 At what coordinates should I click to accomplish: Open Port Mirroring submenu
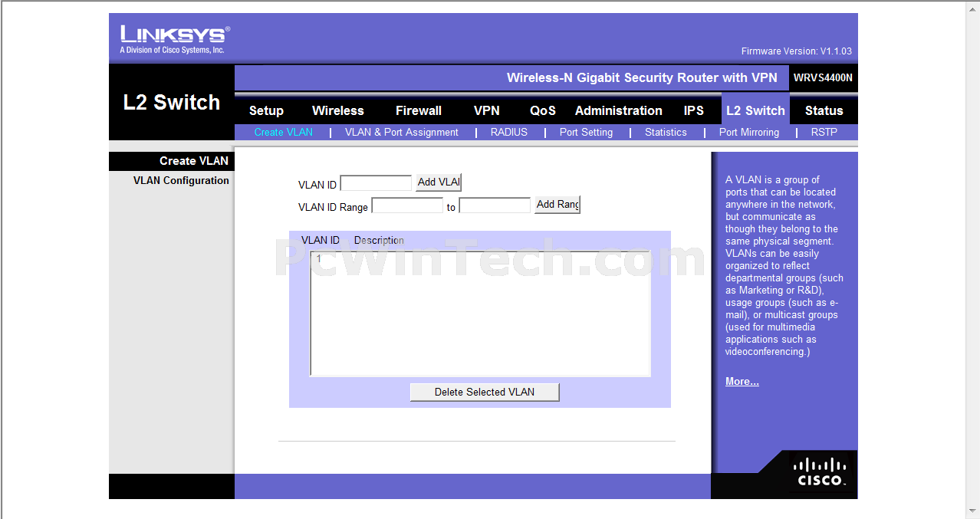749,132
